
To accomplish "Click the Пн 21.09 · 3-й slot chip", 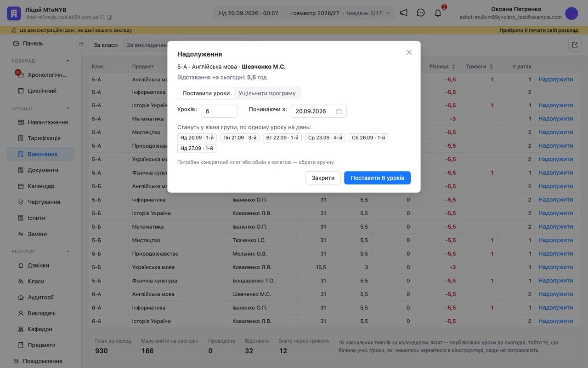I will pyautogui.click(x=240, y=138).
